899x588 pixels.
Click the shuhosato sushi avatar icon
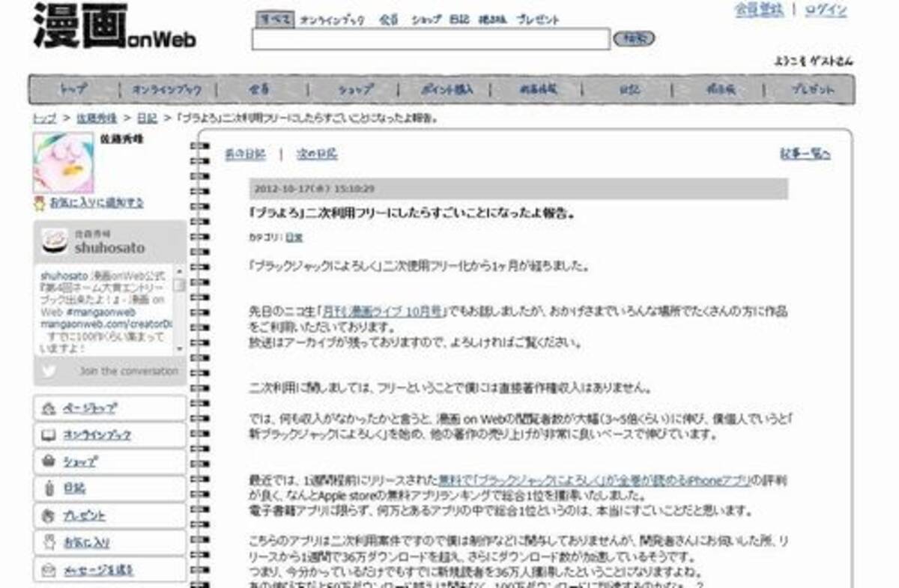55,241
